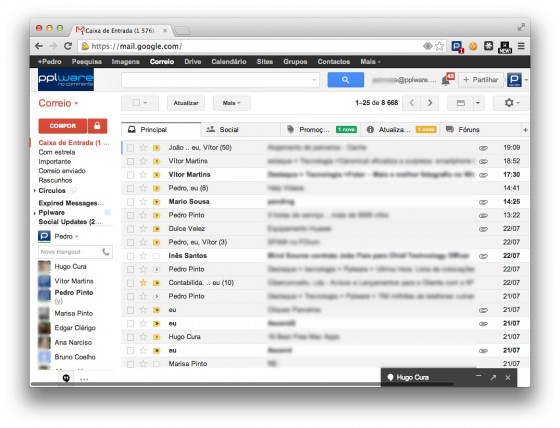Select the Vitor Martins 17:30 message checkbox

tap(131, 175)
